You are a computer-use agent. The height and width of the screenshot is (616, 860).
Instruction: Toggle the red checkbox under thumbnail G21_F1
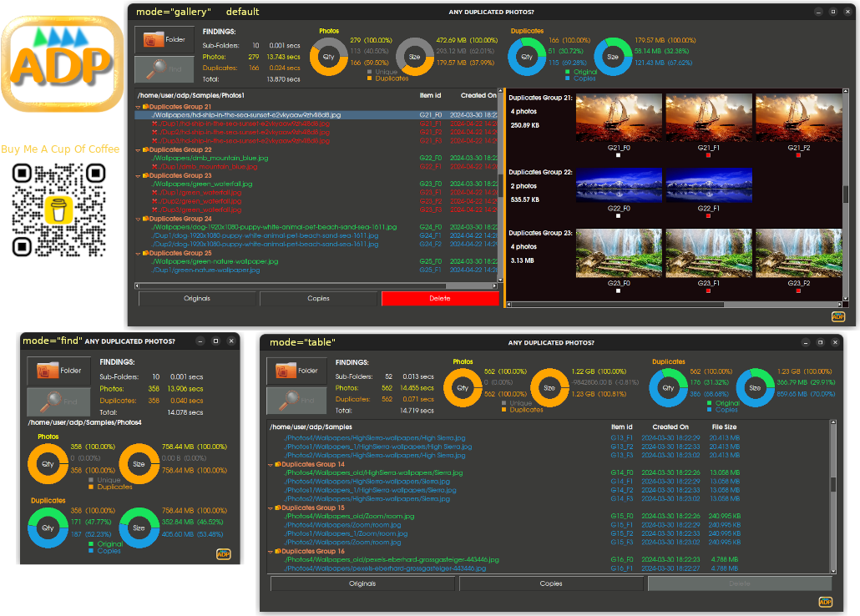click(708, 155)
